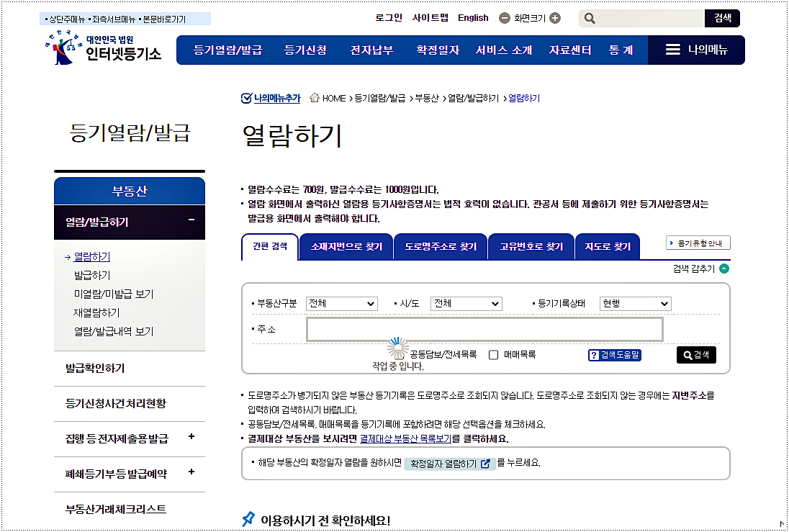Collapse the 열람/발급하기 sidebar section
This screenshot has height=532, width=789.
[x=191, y=220]
